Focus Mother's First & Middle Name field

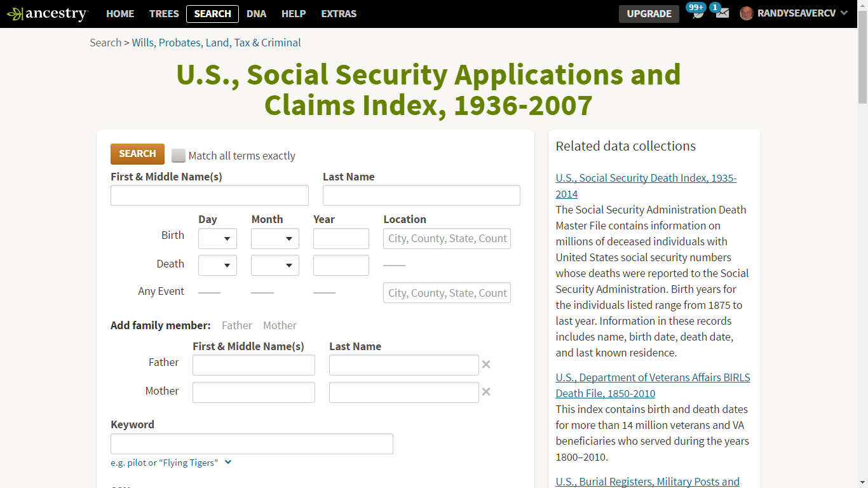tap(254, 392)
